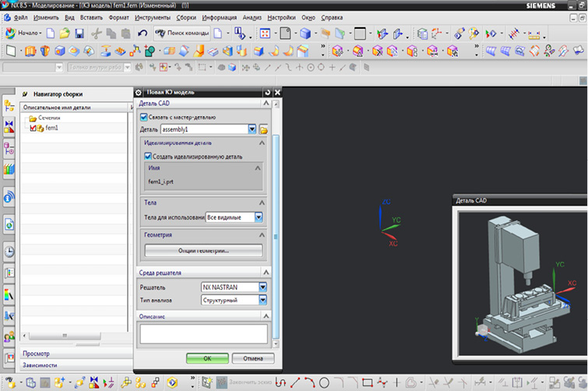Viewport: 588px width, 391px height.
Task: Click the Extrude icon in the feature toolbar
Action: [30, 51]
